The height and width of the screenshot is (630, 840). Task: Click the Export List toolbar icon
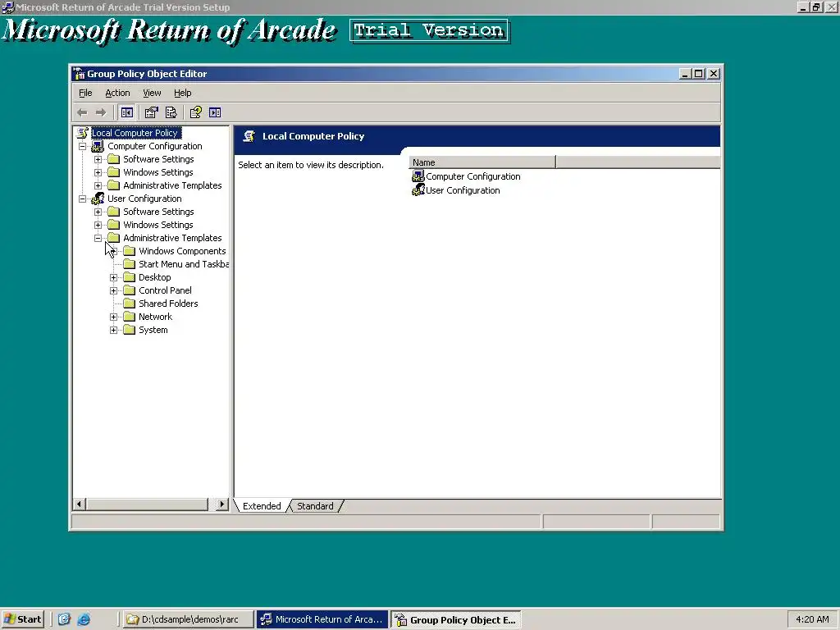click(171, 112)
